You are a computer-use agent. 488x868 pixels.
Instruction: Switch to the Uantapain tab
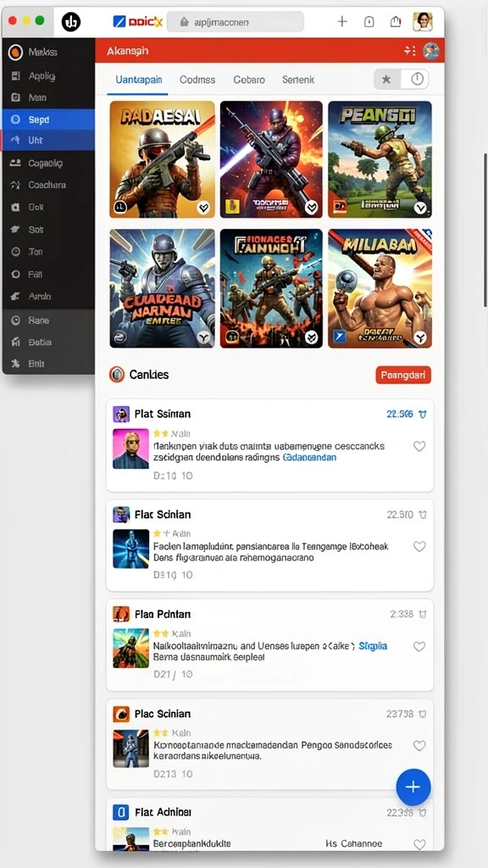(139, 80)
